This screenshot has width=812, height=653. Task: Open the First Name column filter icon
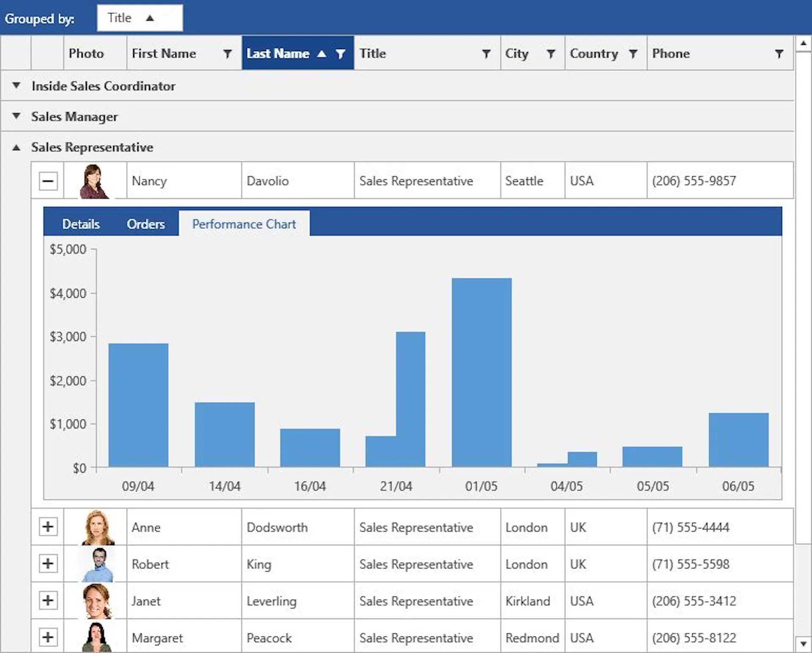228,54
